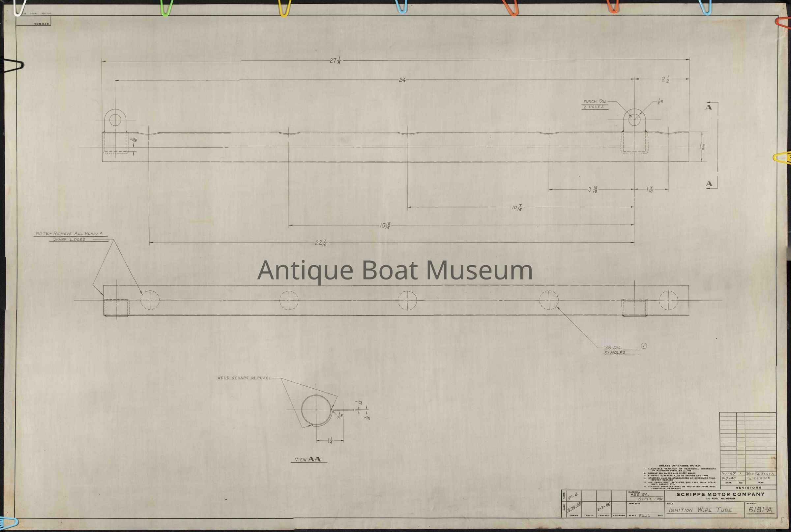Screen dimensions: 791x532
Task: Click the circled 1 revision marker
Action: 644,346
